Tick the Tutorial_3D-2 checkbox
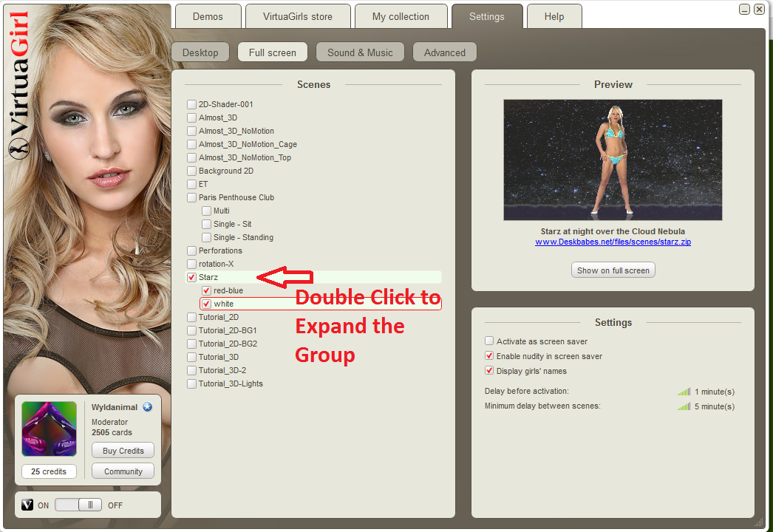Viewport: 773px width, 532px height. pyautogui.click(x=191, y=371)
